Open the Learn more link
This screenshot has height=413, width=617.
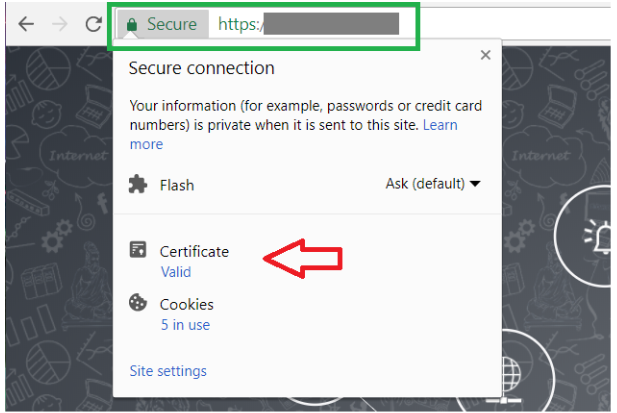[x=440, y=125]
